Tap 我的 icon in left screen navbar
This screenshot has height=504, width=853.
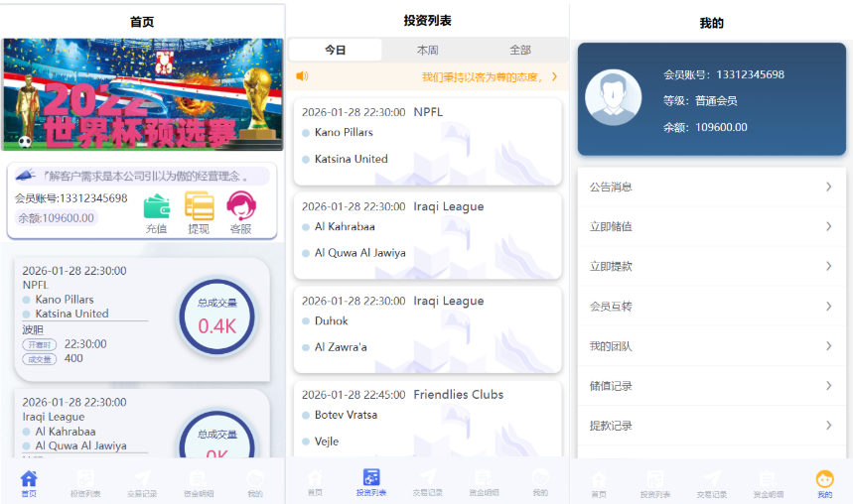tap(255, 478)
